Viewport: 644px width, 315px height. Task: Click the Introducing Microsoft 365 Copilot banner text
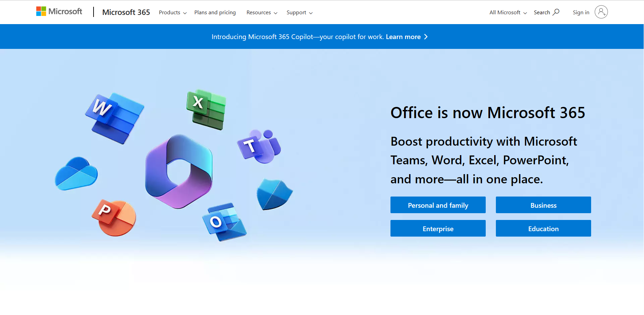click(298, 37)
